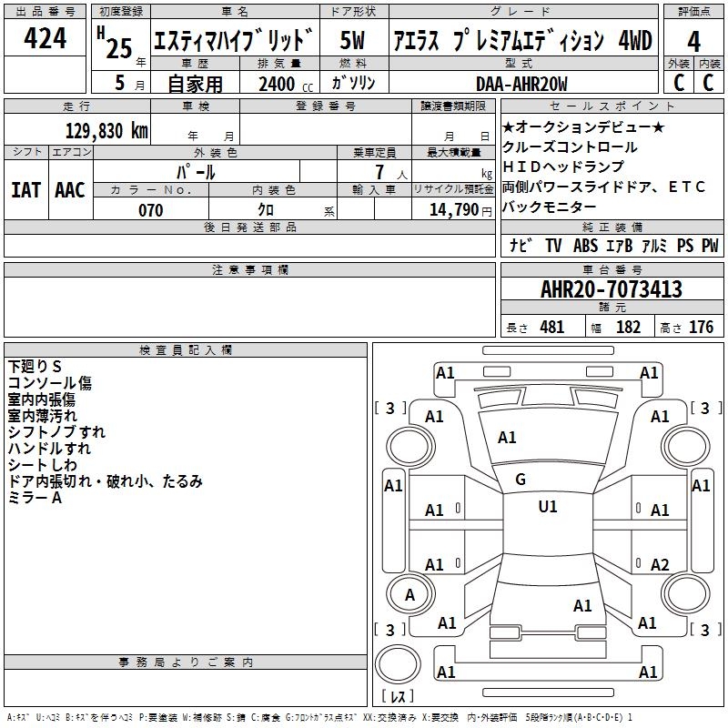Click the セールスポイント section header
The height and width of the screenshot is (728, 728).
612,106
